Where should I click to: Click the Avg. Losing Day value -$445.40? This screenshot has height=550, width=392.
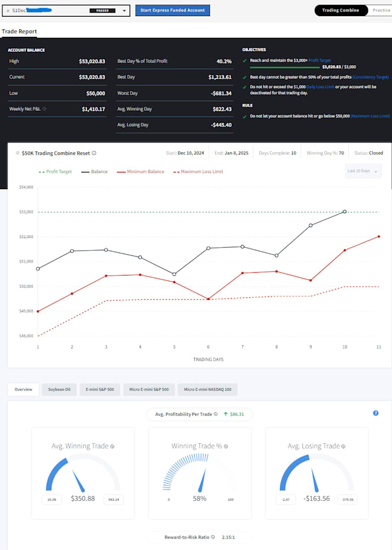tap(221, 125)
